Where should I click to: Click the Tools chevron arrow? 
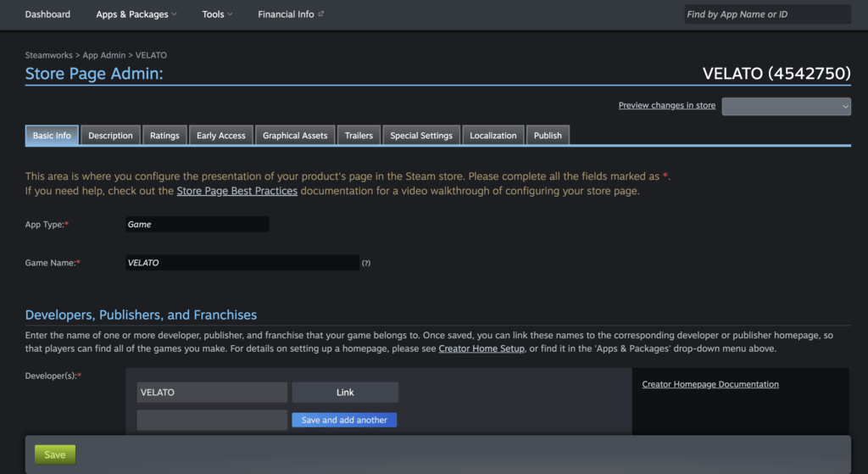coord(230,14)
